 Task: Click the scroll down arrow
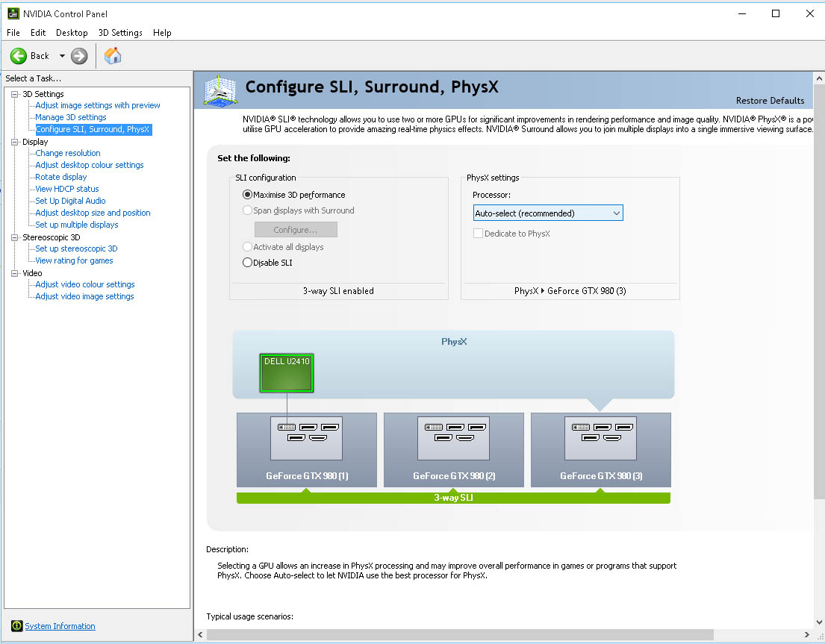coord(819,622)
